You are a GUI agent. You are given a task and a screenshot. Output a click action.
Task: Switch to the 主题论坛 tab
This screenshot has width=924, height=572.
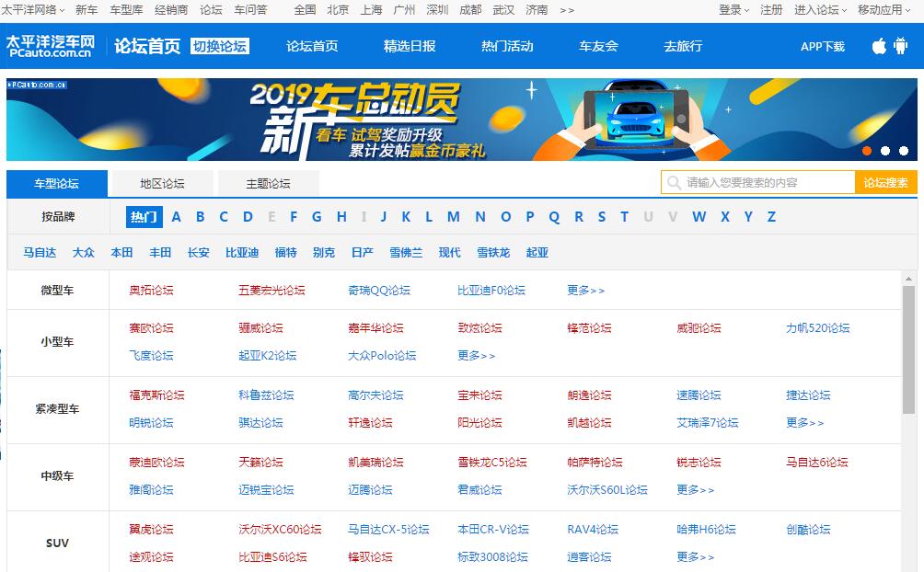click(x=268, y=183)
